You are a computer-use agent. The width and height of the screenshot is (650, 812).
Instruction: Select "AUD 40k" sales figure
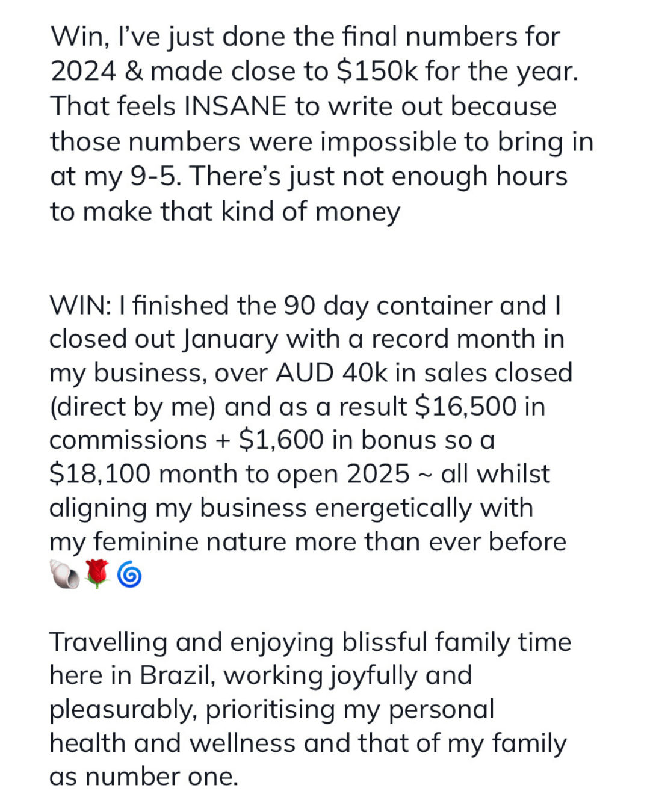point(332,373)
